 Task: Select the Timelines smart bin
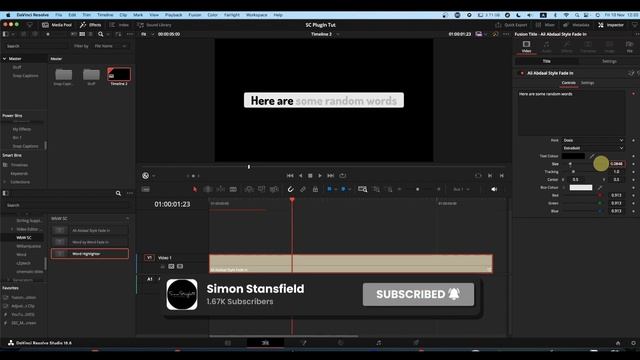19,165
